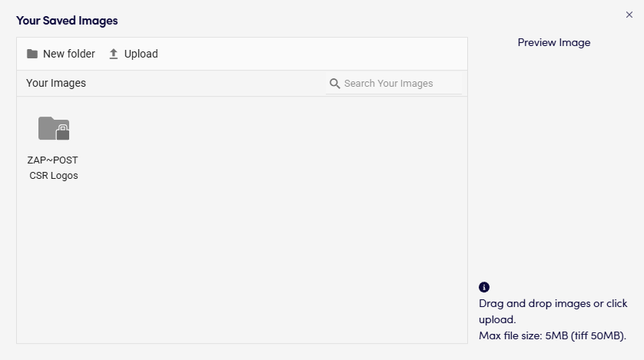Click the Upload arrow icon
Screen dimensions: 644x360
114,54
